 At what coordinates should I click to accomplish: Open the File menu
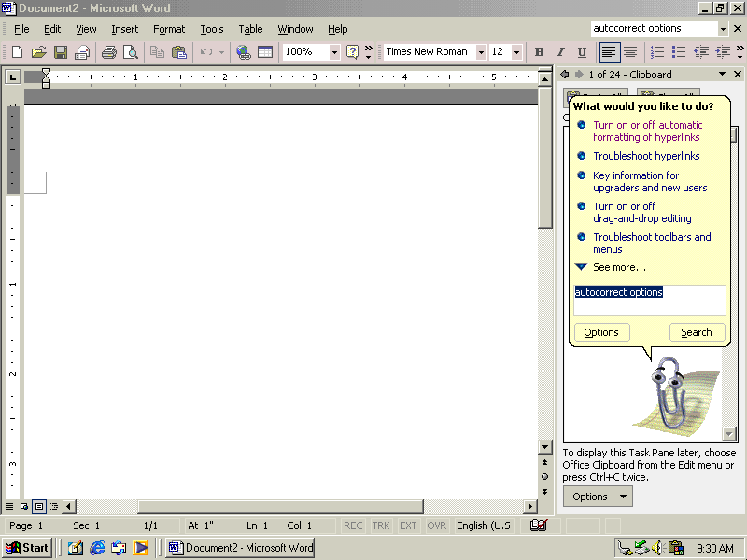click(x=21, y=29)
